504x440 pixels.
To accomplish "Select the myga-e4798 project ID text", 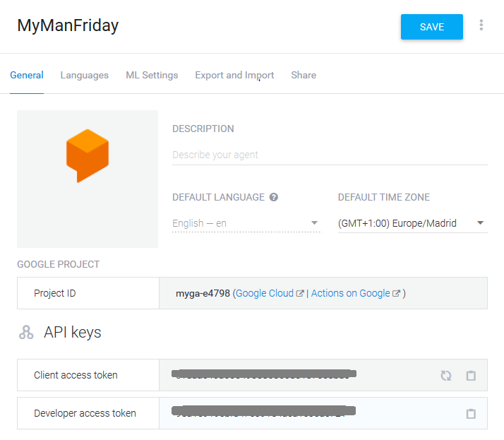I will pyautogui.click(x=203, y=293).
